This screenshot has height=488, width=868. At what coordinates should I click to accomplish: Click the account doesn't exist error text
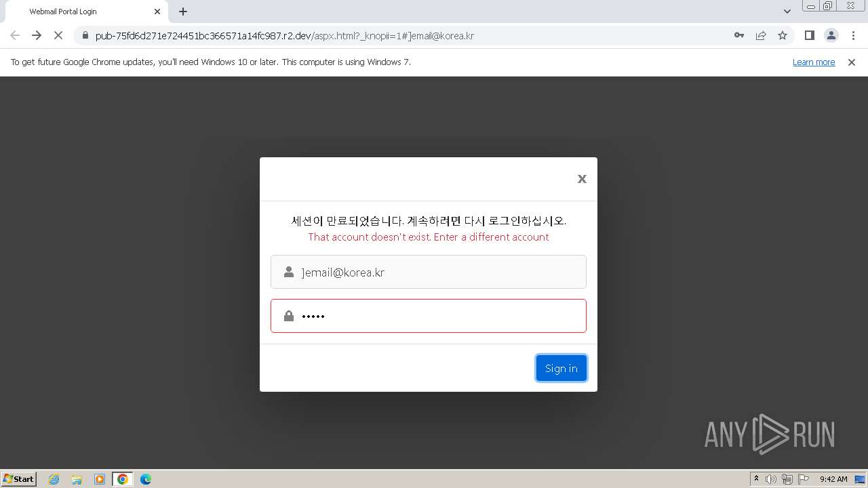pyautogui.click(x=429, y=237)
